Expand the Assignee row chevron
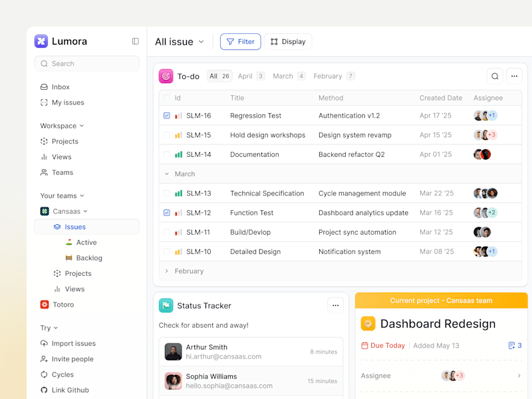532x399 pixels. [x=519, y=376]
